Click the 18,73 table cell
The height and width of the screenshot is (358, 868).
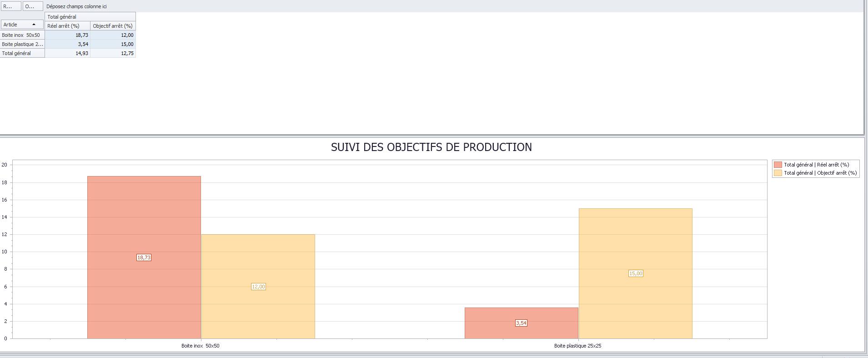(68, 35)
